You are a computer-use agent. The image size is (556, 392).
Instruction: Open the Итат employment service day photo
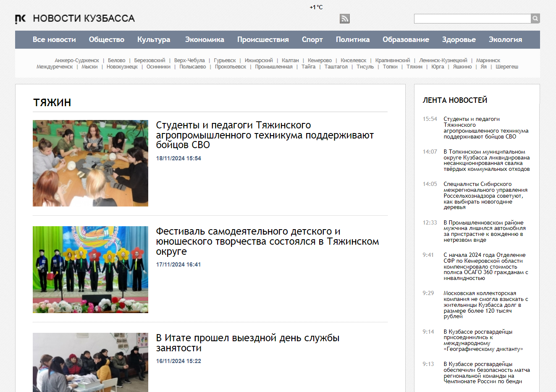pos(90,362)
